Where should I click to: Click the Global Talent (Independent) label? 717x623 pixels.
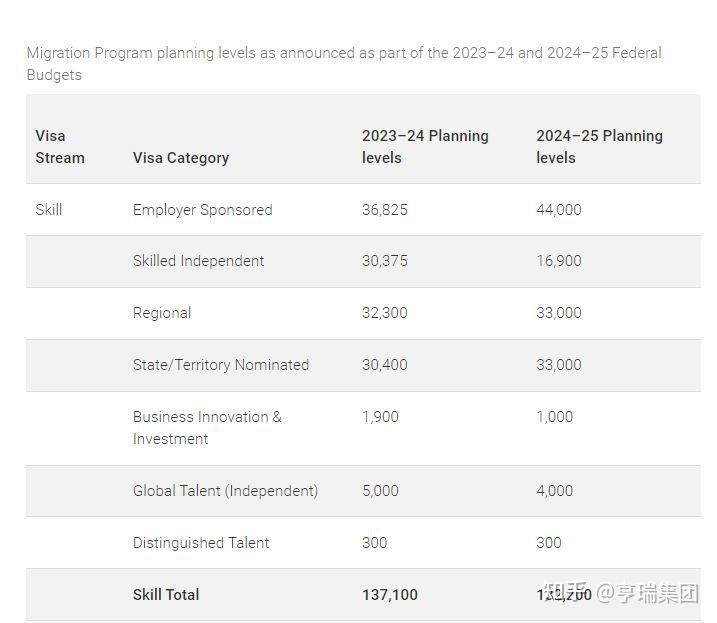[225, 491]
